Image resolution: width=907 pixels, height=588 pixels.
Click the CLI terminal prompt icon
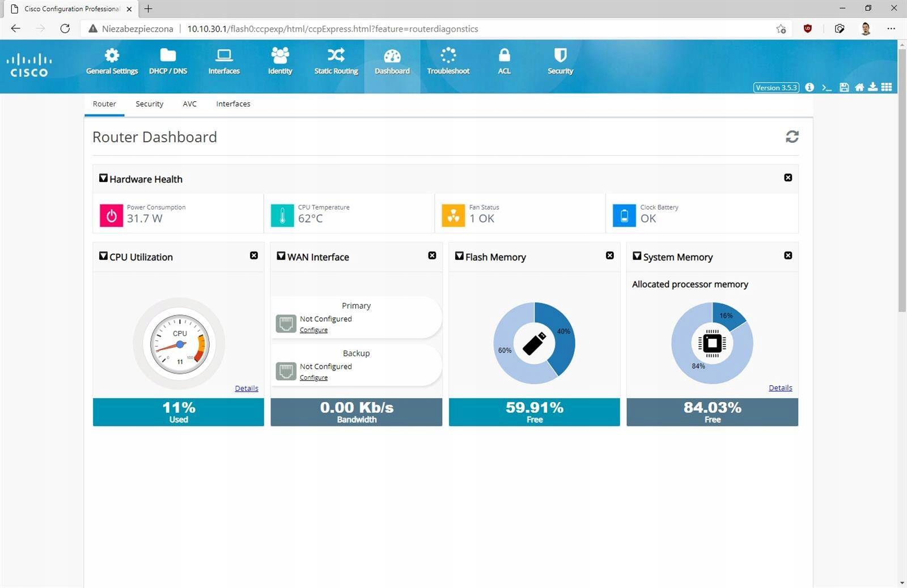pos(827,87)
